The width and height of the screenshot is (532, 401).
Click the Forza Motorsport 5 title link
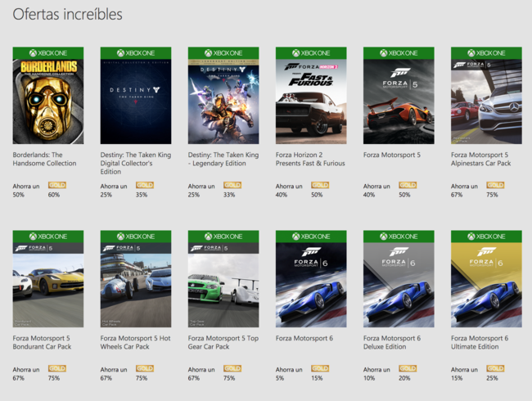click(x=392, y=155)
